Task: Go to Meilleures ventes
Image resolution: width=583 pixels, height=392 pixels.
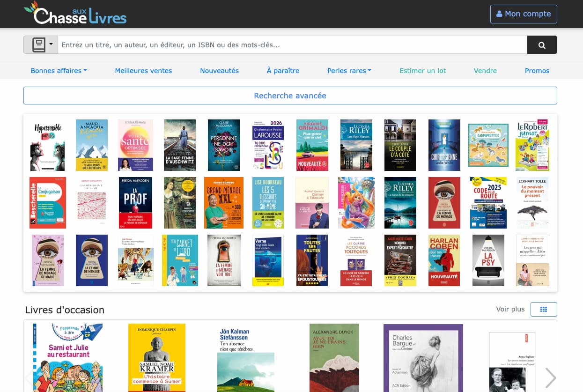Action: pos(143,71)
